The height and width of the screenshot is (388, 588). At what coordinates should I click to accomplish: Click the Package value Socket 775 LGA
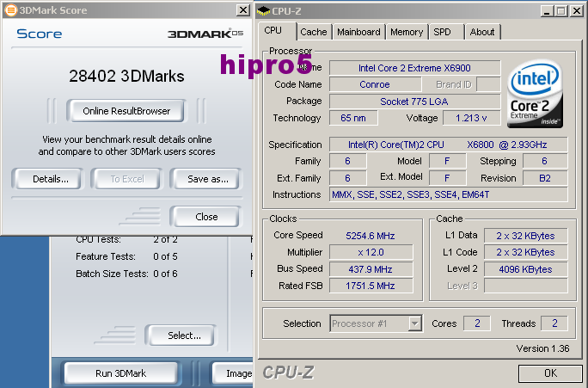(414, 102)
